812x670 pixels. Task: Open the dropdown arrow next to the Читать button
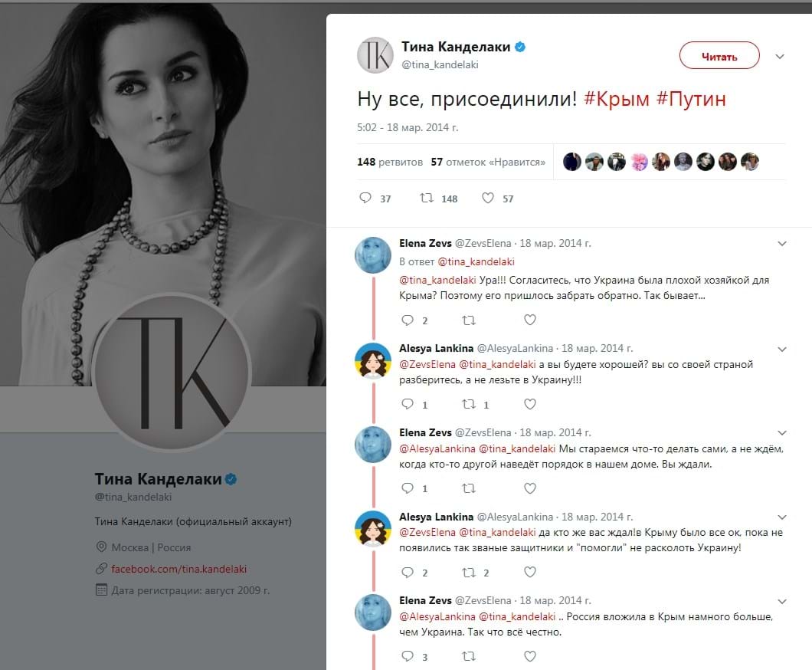click(x=780, y=57)
